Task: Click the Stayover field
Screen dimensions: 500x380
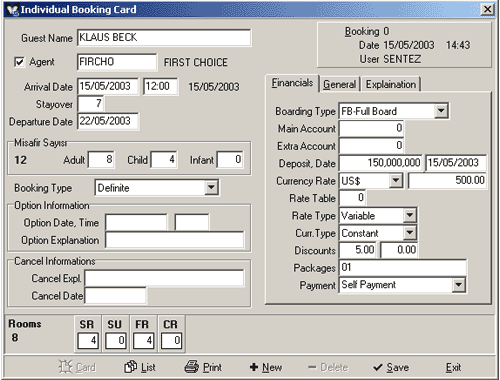Action: pos(91,104)
